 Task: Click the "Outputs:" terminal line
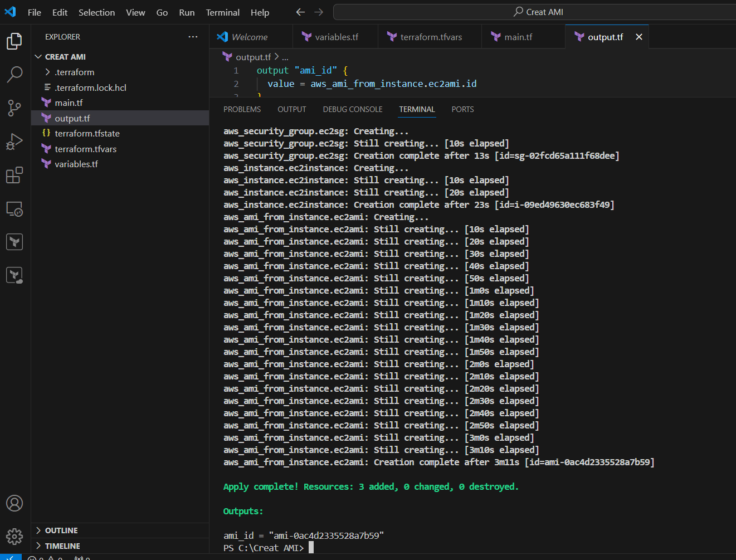pyautogui.click(x=243, y=511)
